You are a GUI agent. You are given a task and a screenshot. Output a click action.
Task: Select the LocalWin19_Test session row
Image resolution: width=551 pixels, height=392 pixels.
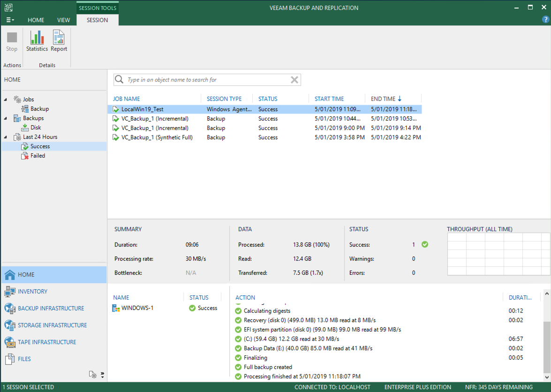coord(265,109)
